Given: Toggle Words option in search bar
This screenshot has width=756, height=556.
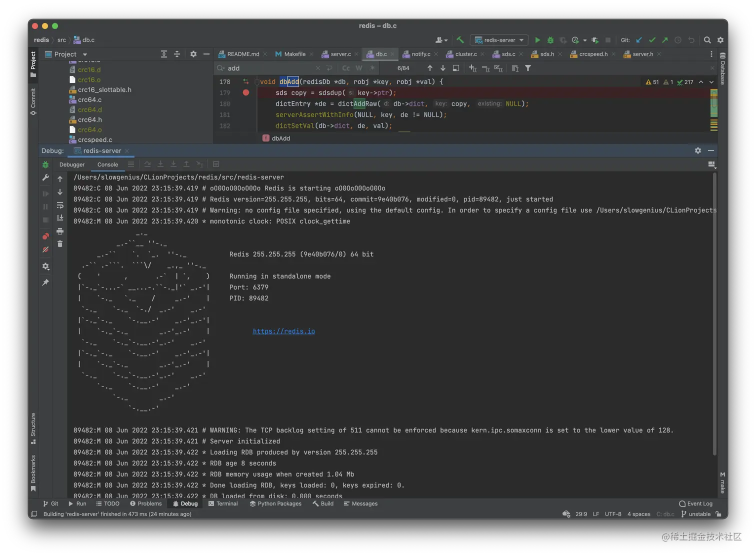Looking at the screenshot, I should (x=359, y=68).
